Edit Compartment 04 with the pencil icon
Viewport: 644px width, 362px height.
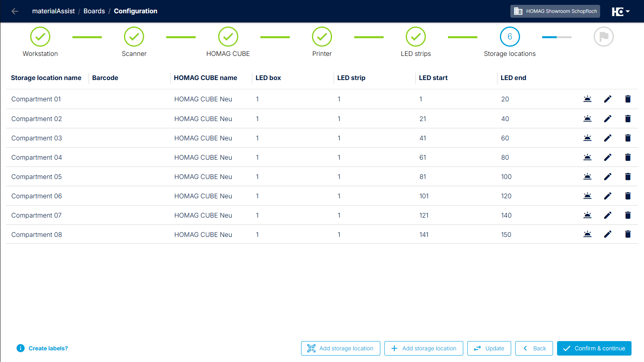point(608,157)
